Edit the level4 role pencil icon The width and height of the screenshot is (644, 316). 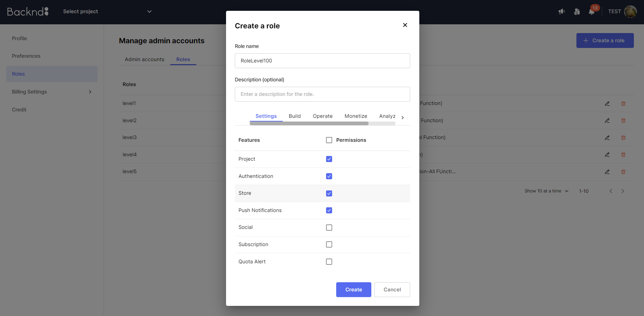pyautogui.click(x=607, y=155)
